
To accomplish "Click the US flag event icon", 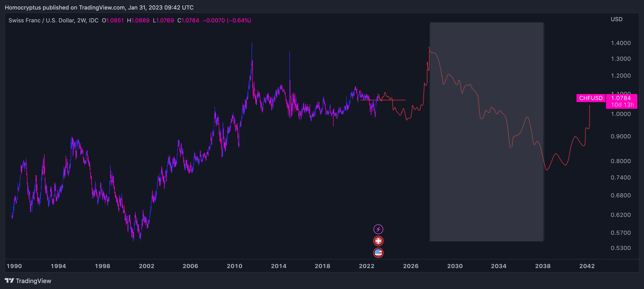I will coord(378,253).
